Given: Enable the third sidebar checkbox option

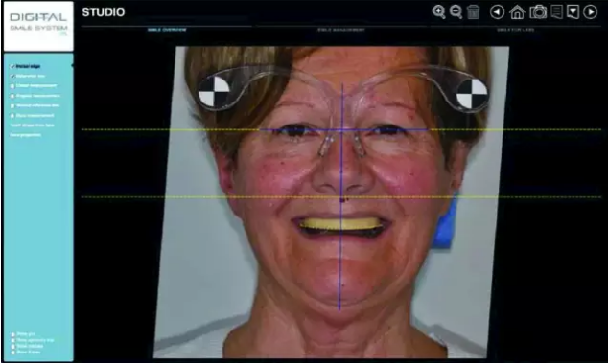Looking at the screenshot, I should 12,86.
